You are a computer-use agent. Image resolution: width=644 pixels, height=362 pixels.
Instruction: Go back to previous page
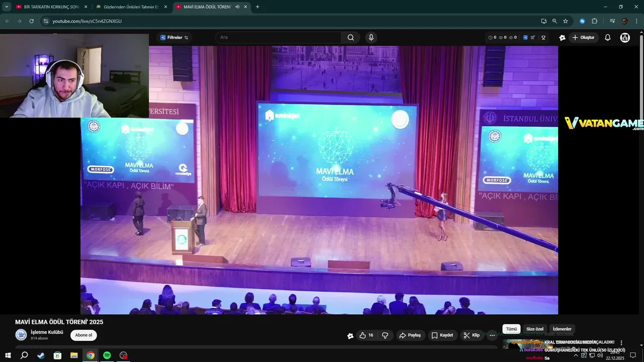coord(7,21)
